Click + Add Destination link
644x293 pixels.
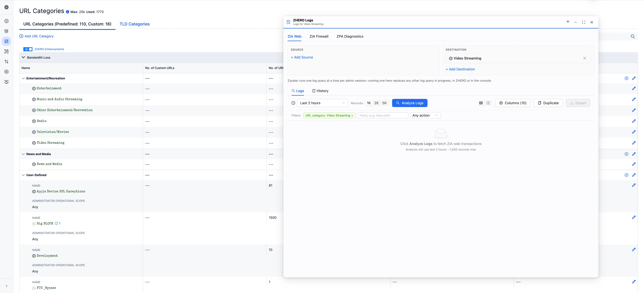click(x=460, y=69)
